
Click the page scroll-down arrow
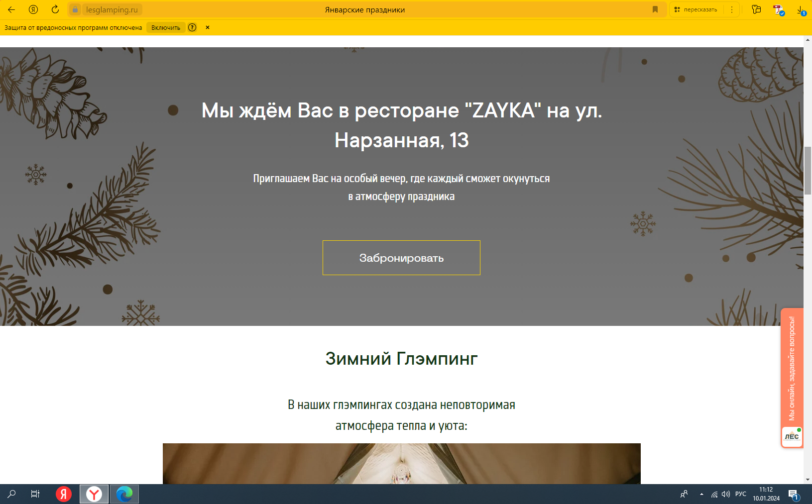tap(808, 480)
